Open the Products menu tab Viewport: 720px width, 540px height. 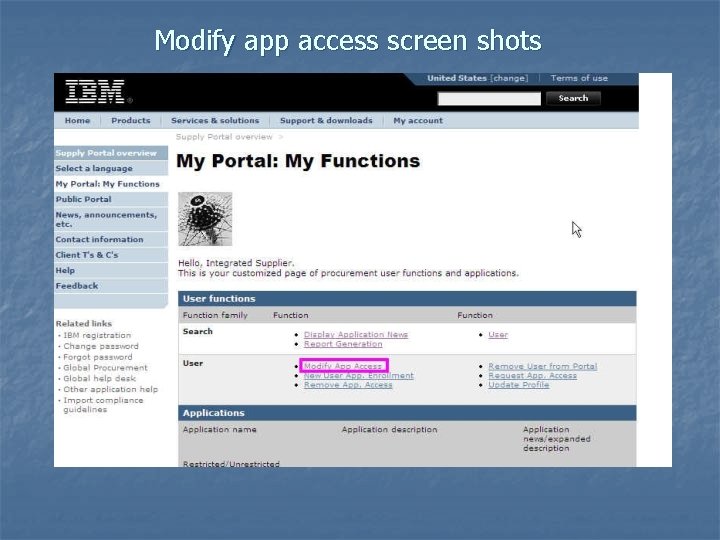[x=130, y=120]
